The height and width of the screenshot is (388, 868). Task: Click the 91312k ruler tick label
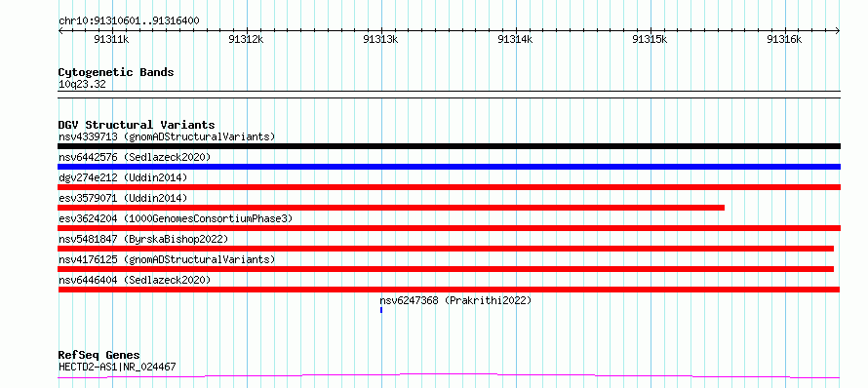[x=247, y=39]
